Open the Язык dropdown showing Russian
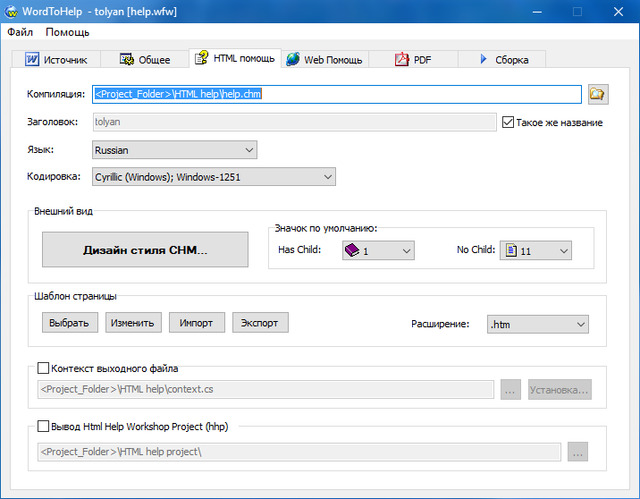 173,150
